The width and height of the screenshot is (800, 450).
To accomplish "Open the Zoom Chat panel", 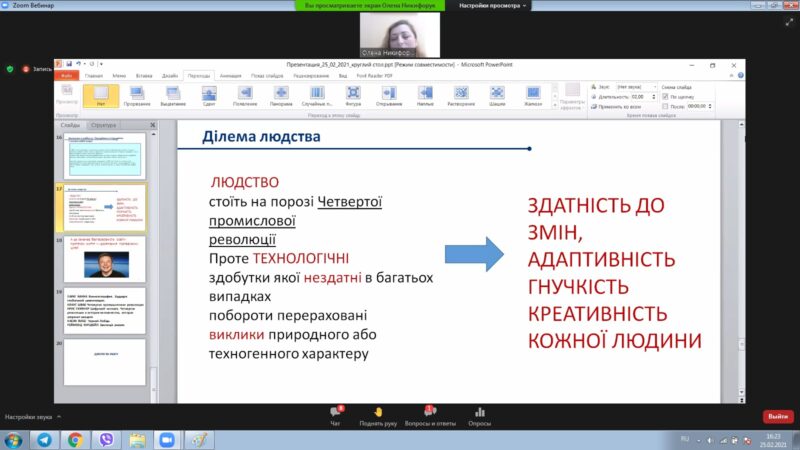I will 337,414.
